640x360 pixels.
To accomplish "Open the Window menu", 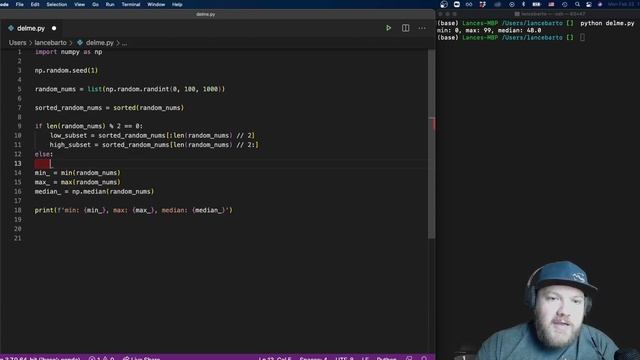I will pyautogui.click(x=156, y=4).
